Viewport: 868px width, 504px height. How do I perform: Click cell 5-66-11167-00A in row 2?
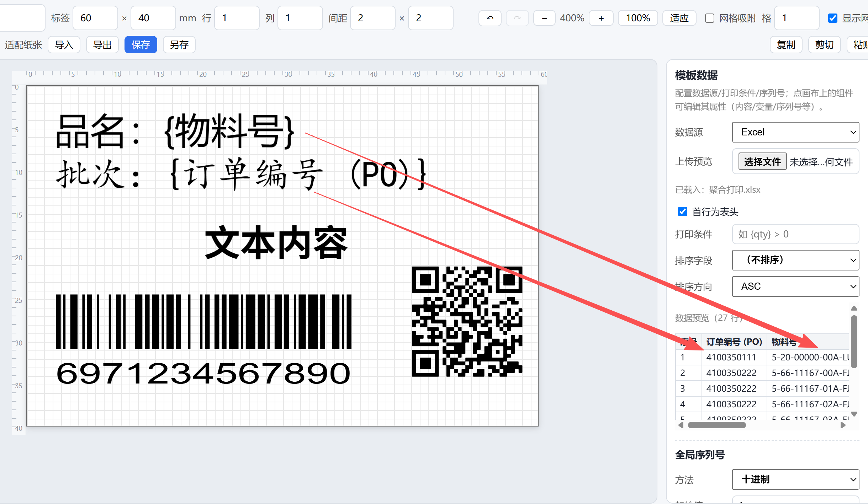pyautogui.click(x=808, y=373)
